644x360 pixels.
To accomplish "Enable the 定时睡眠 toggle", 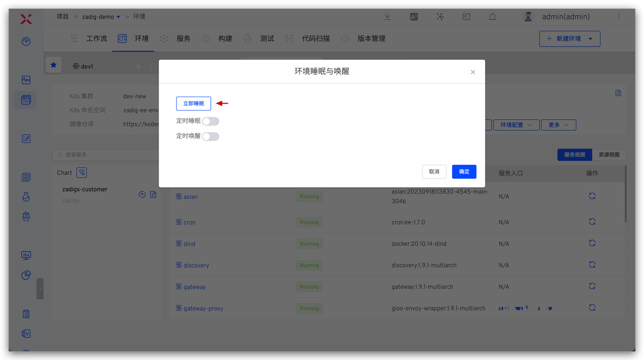I will (x=210, y=121).
